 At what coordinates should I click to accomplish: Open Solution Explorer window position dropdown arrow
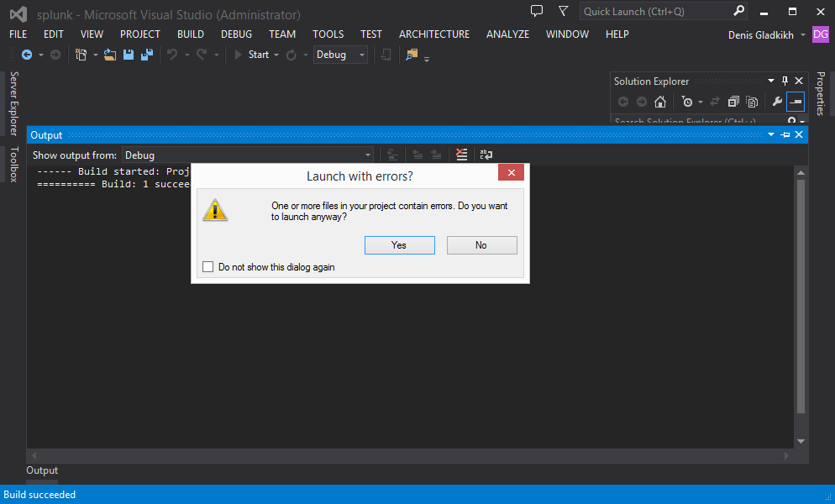[x=770, y=81]
